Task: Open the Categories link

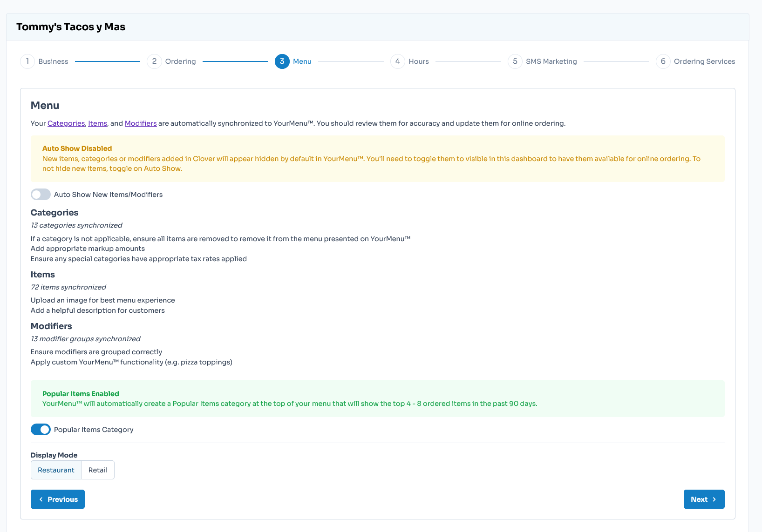Action: (x=66, y=123)
